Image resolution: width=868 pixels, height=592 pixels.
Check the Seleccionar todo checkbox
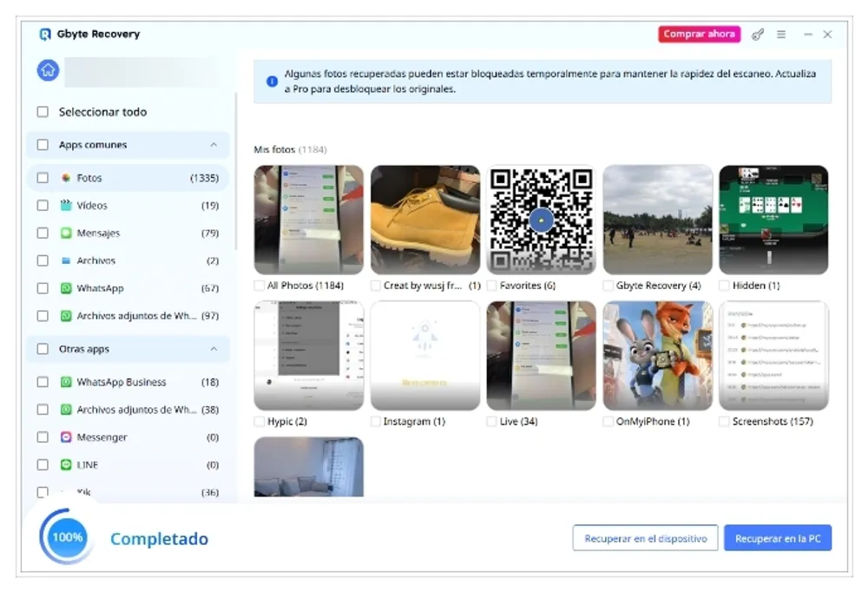43,112
